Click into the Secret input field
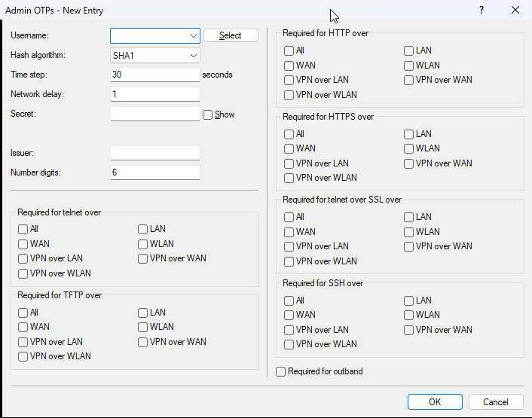The image size is (532, 418). pos(154,114)
